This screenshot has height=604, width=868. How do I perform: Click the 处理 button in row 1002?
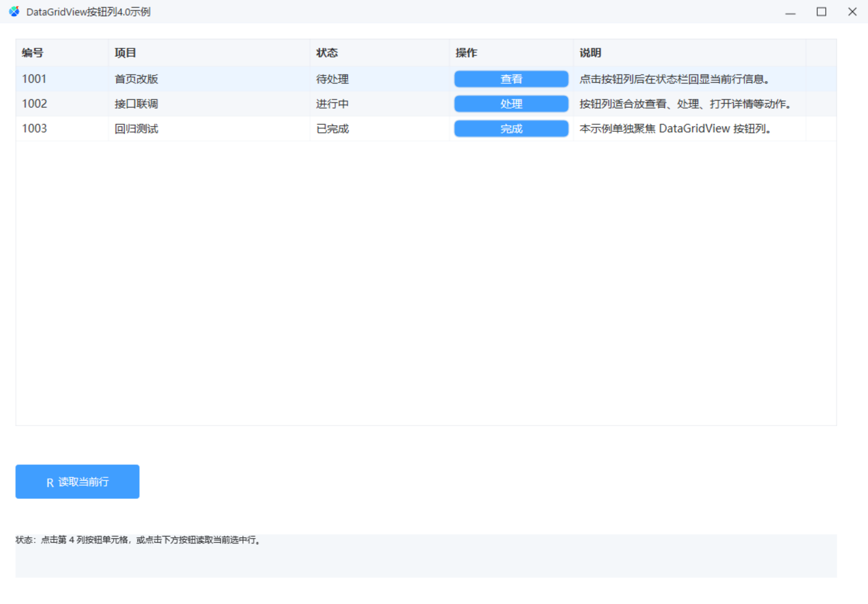point(511,104)
